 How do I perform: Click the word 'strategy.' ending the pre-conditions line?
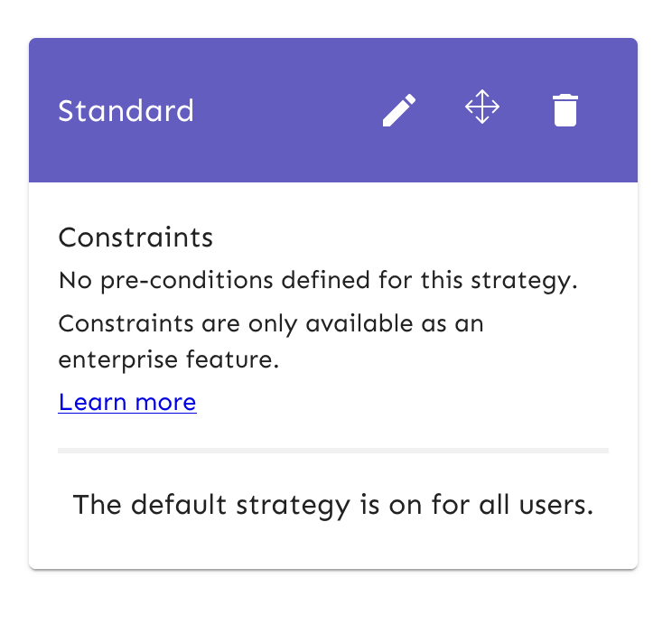(x=524, y=281)
